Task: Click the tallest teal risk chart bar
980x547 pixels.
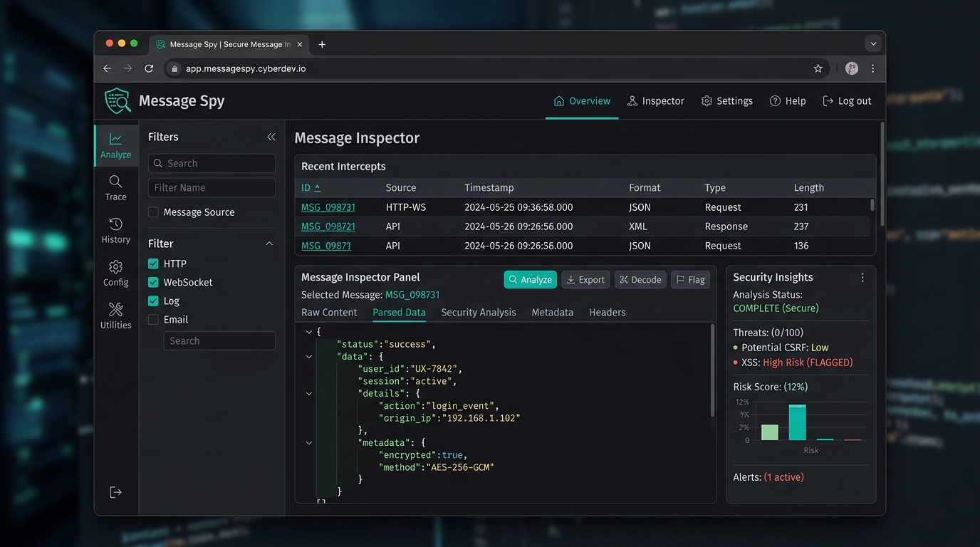Action: tap(797, 422)
